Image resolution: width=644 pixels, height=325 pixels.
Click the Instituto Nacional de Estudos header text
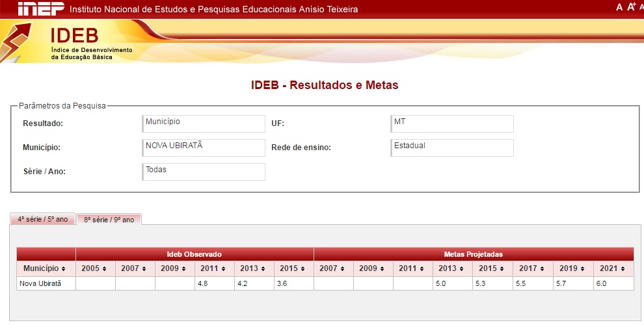coord(213,9)
